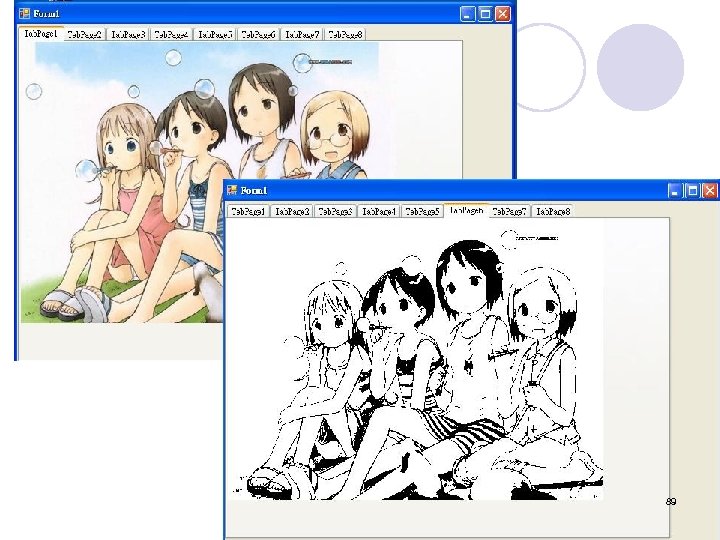
Task: Click the app icon in front Form1 title bar
Action: pos(232,190)
